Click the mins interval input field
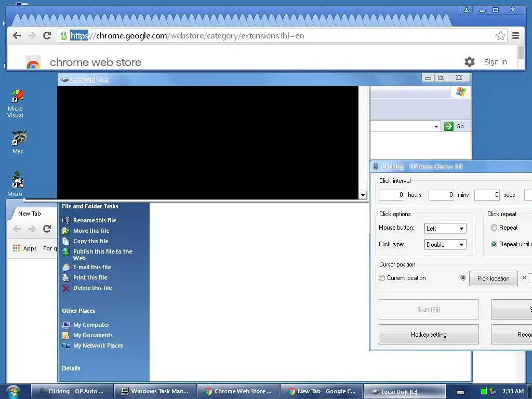The width and height of the screenshot is (532, 399). coord(441,195)
